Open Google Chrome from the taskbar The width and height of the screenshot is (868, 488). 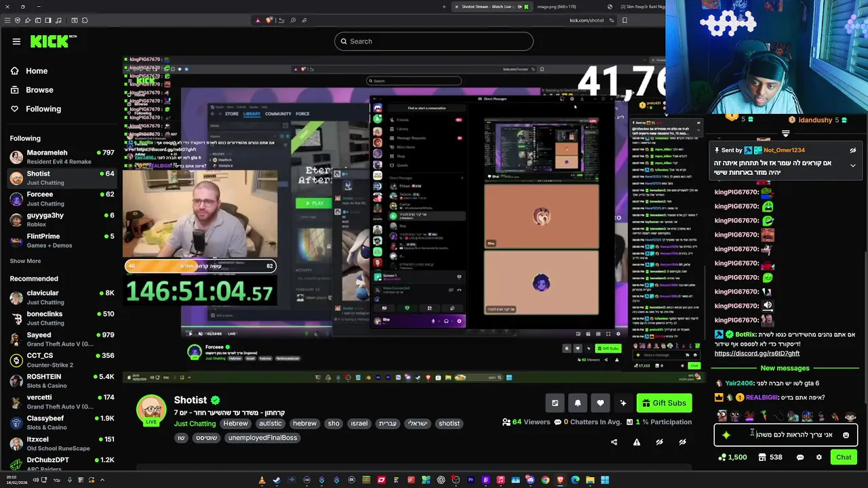pyautogui.click(x=545, y=480)
